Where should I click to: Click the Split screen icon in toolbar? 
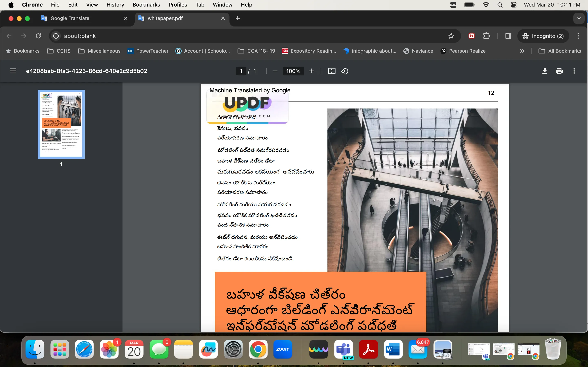click(x=508, y=35)
